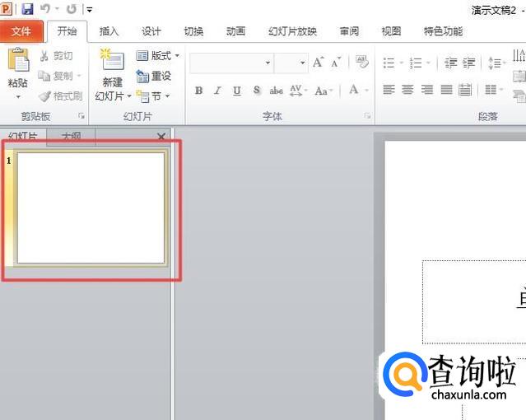Open the 剪贴板 dialog launcher

coord(81,116)
